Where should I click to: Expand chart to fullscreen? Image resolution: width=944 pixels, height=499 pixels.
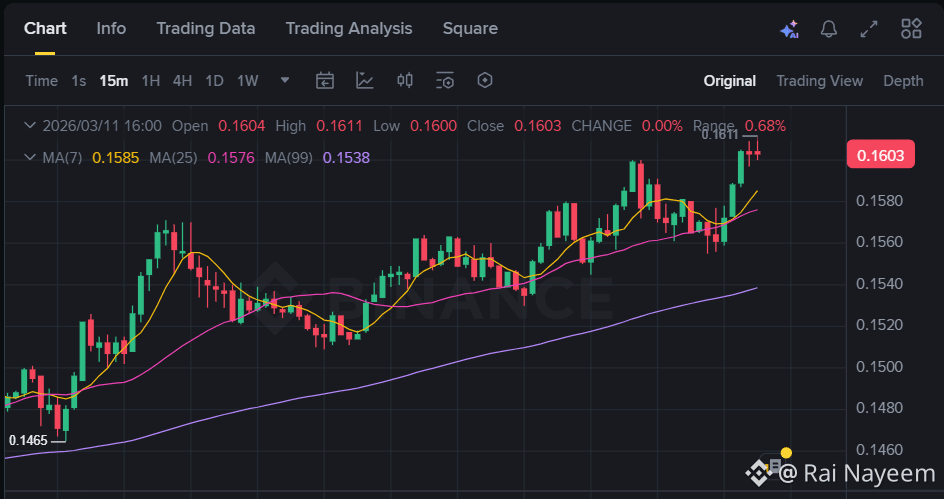tap(869, 29)
